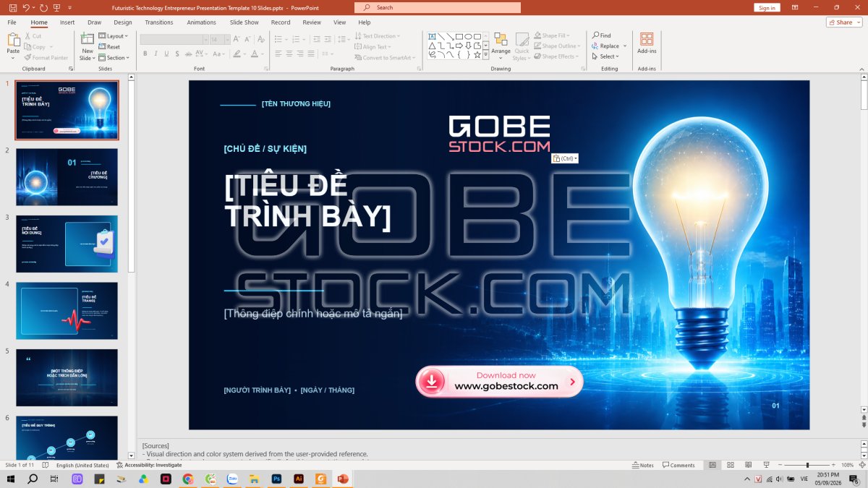Open Chrome from the taskbar

click(x=188, y=479)
